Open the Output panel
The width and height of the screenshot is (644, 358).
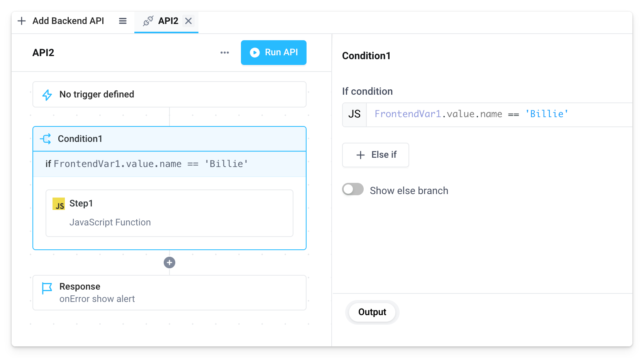[x=372, y=312]
